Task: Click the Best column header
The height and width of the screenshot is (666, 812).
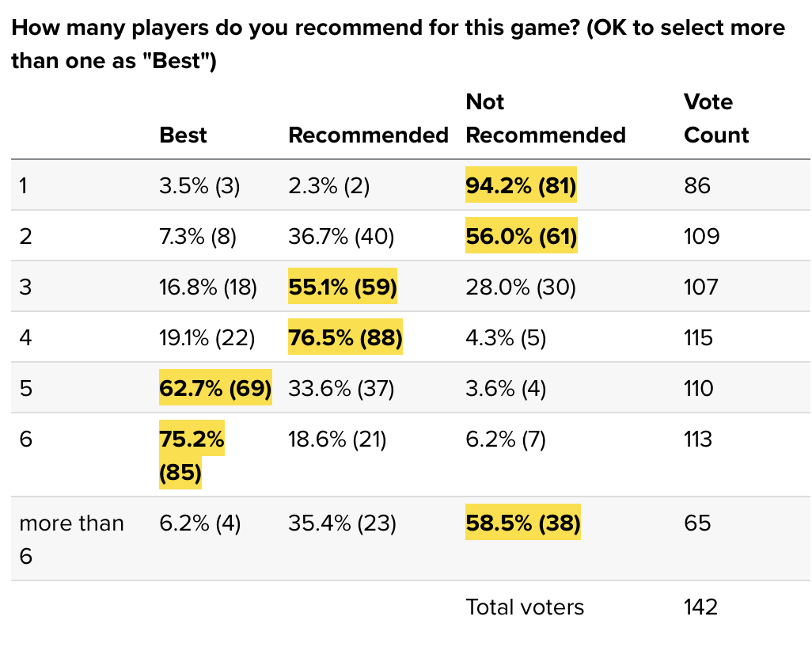Action: [183, 135]
